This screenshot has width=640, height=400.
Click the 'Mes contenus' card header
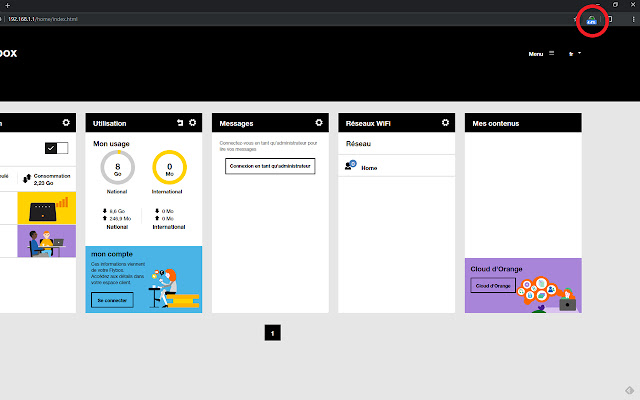523,123
